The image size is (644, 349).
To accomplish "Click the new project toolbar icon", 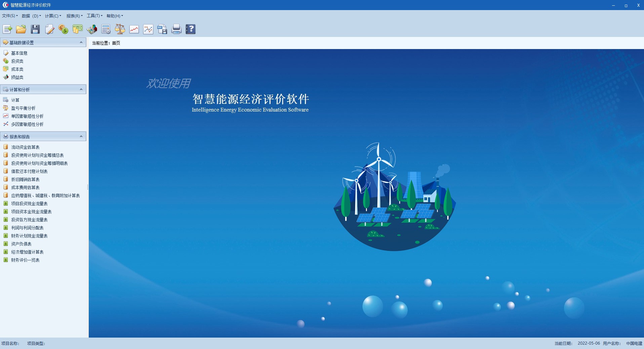I will pos(7,29).
